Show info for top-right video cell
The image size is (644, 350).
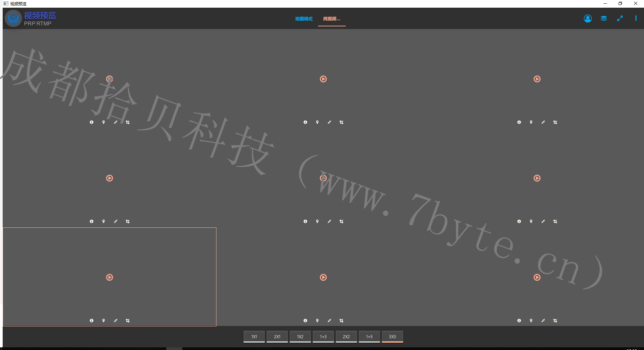[519, 122]
